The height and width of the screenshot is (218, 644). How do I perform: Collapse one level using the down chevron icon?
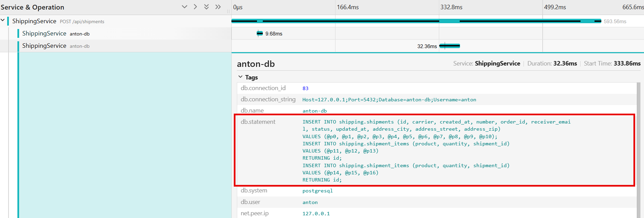(x=184, y=7)
